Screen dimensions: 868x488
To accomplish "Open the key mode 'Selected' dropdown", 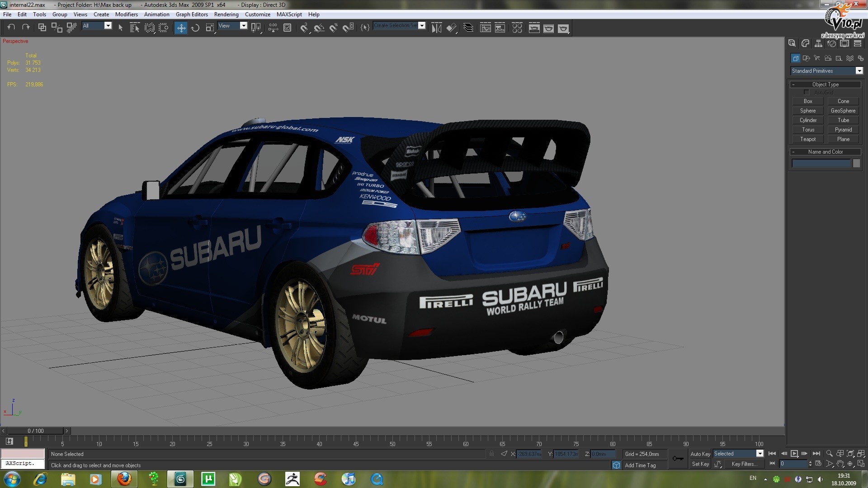I will tap(759, 454).
